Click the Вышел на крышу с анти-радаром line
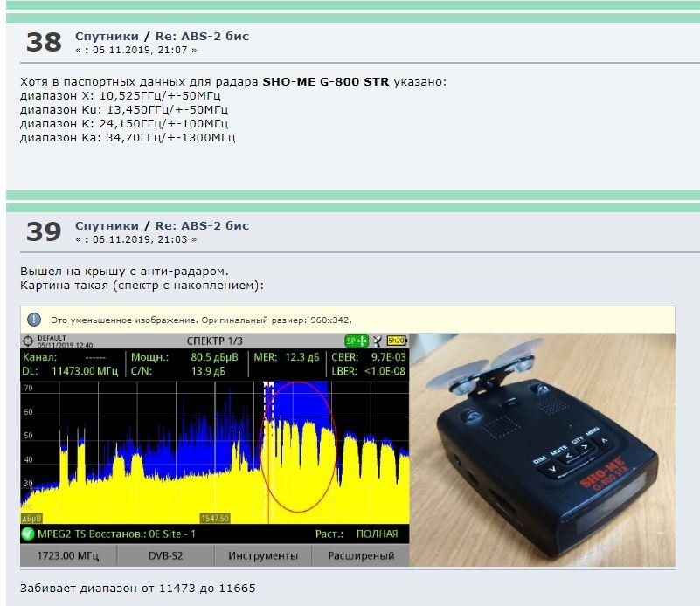The width and height of the screenshot is (700, 606). (x=125, y=271)
